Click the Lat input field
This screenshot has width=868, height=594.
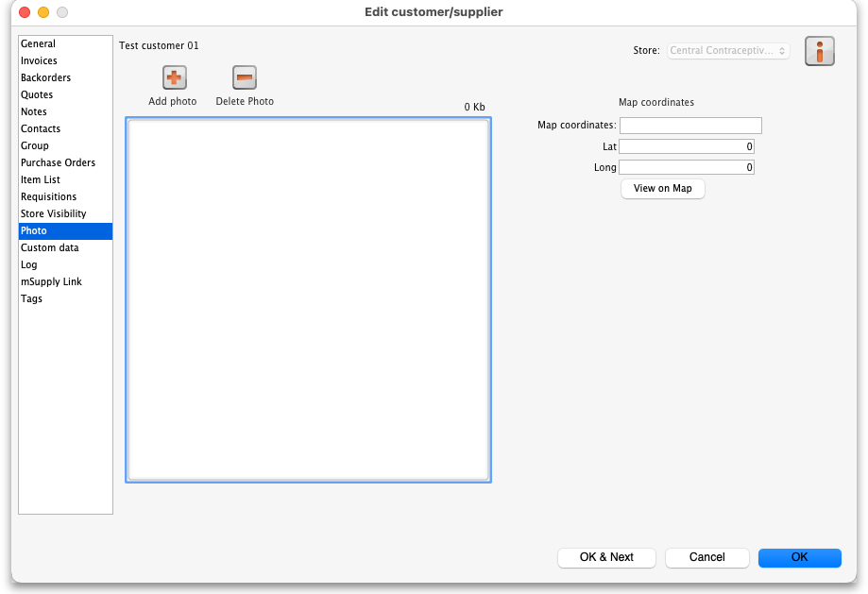(686, 147)
